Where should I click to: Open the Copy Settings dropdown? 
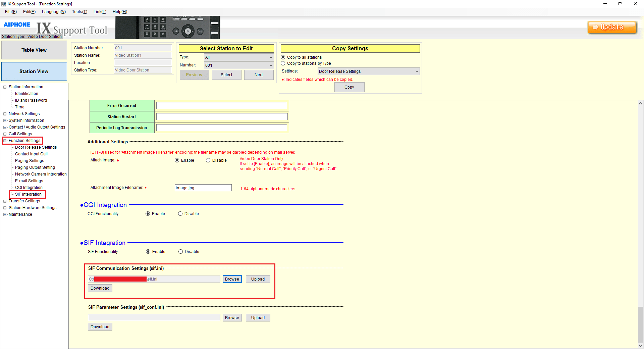point(369,71)
